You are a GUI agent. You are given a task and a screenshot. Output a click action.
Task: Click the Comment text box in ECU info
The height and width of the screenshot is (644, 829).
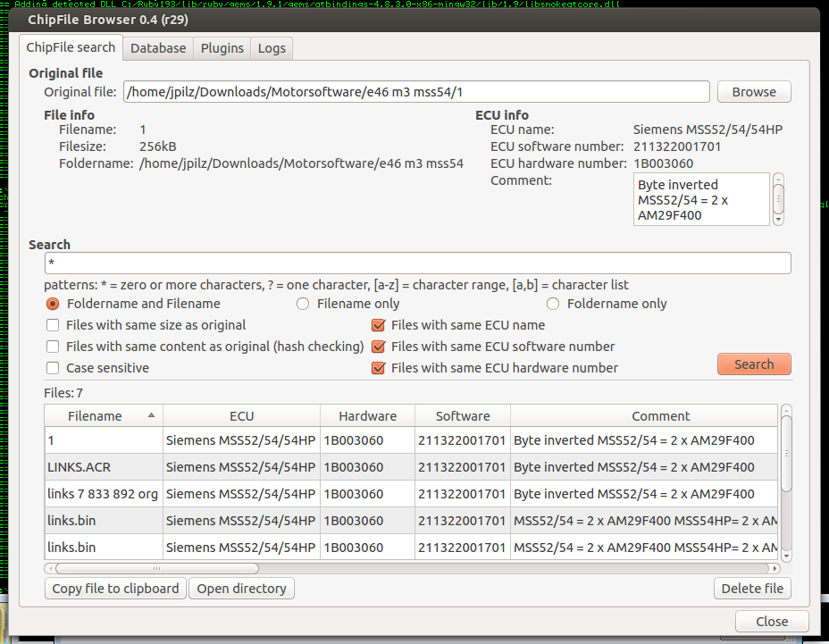pyautogui.click(x=701, y=199)
